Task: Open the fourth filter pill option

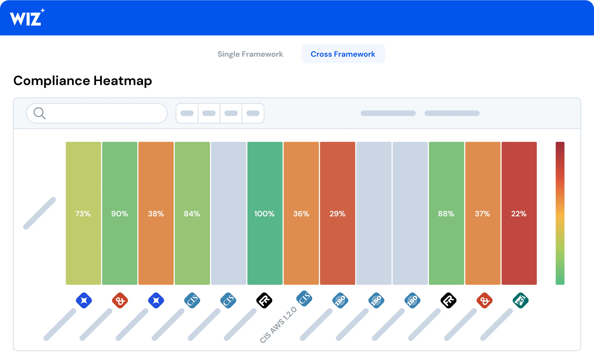Action: [x=253, y=113]
